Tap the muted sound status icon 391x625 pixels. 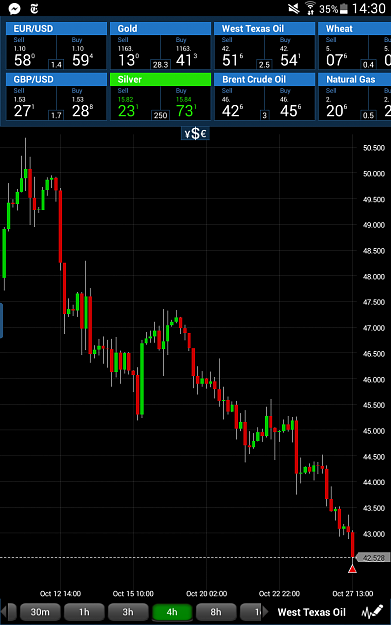click(294, 8)
